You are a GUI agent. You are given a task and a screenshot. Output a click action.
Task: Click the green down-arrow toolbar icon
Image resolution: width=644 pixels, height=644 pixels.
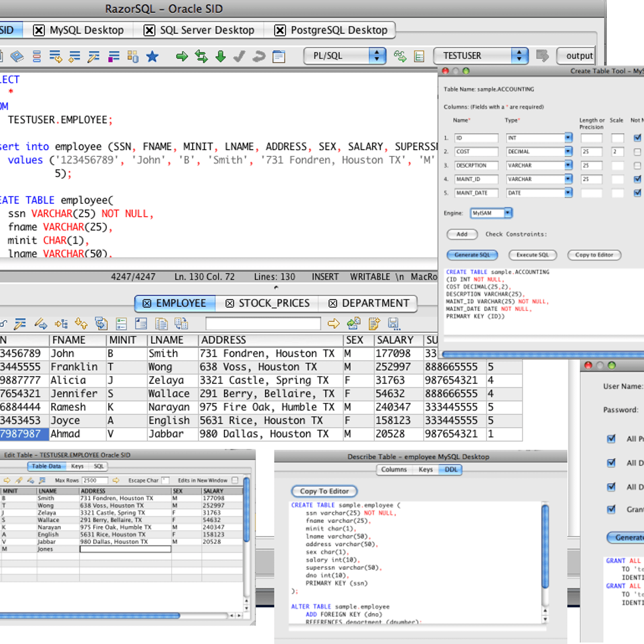tap(221, 56)
